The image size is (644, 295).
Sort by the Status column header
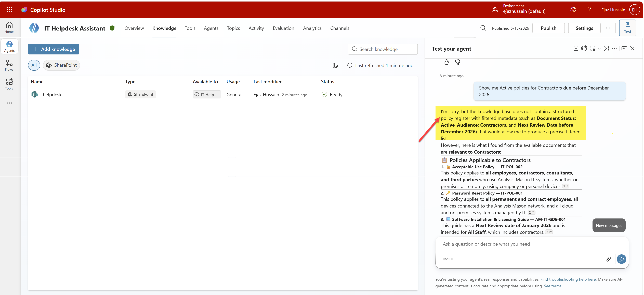pos(327,82)
